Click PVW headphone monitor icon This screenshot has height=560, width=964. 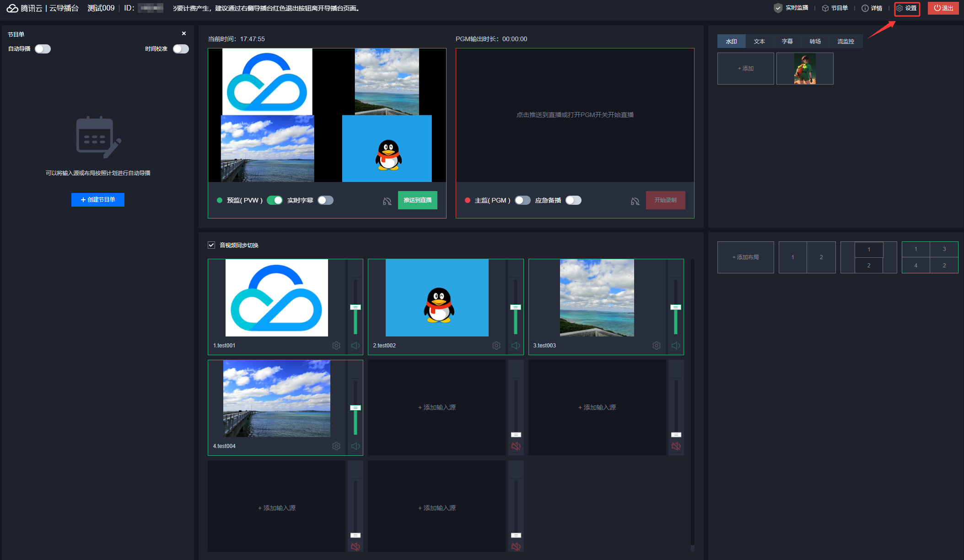pos(387,201)
